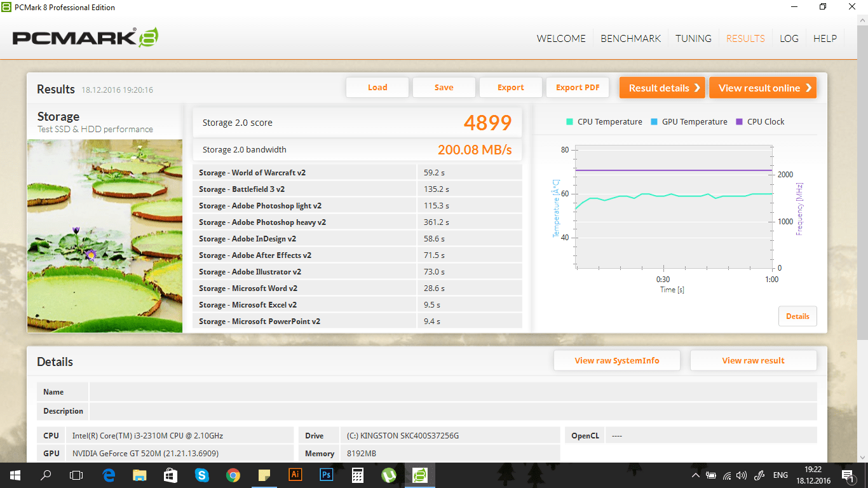
Task: Expand the Result details panel
Action: click(x=662, y=88)
